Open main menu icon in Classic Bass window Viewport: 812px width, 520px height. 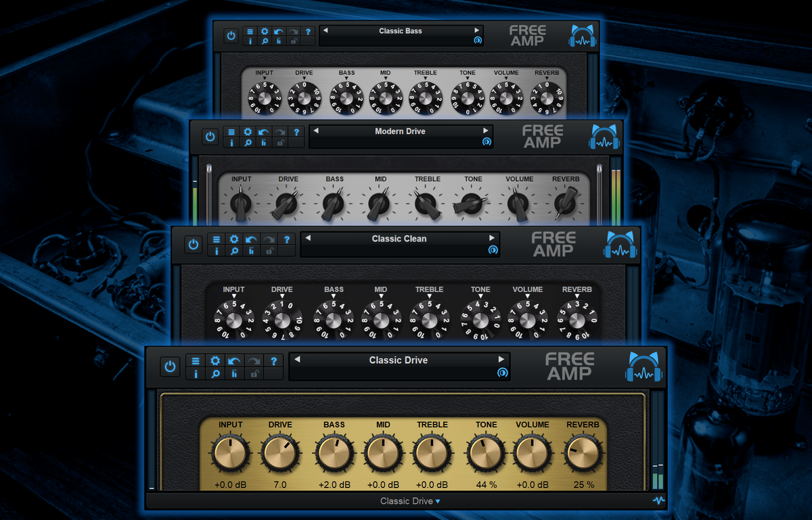[250, 31]
